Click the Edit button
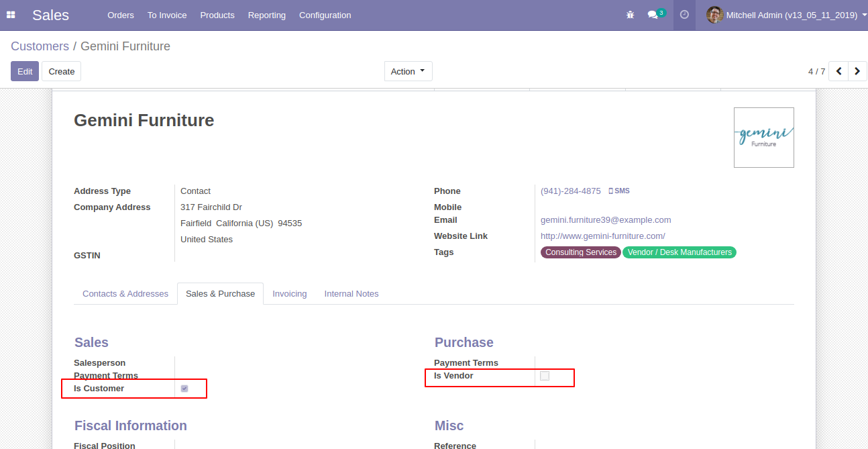The height and width of the screenshot is (449, 868). coord(25,71)
